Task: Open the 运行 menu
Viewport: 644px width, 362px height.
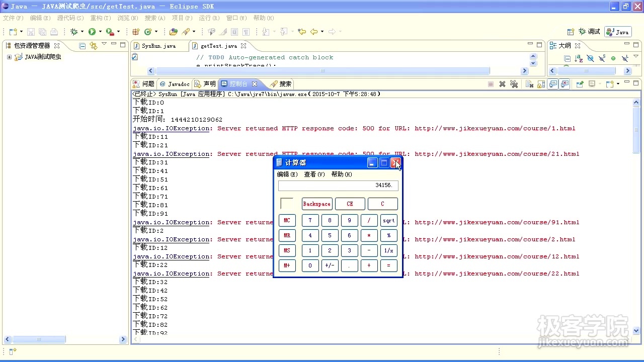Action: click(x=209, y=18)
